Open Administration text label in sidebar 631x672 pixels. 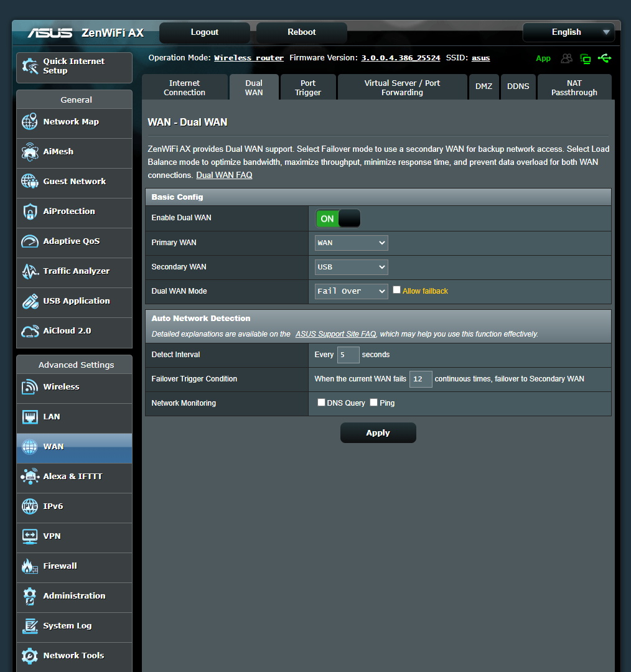click(x=74, y=596)
